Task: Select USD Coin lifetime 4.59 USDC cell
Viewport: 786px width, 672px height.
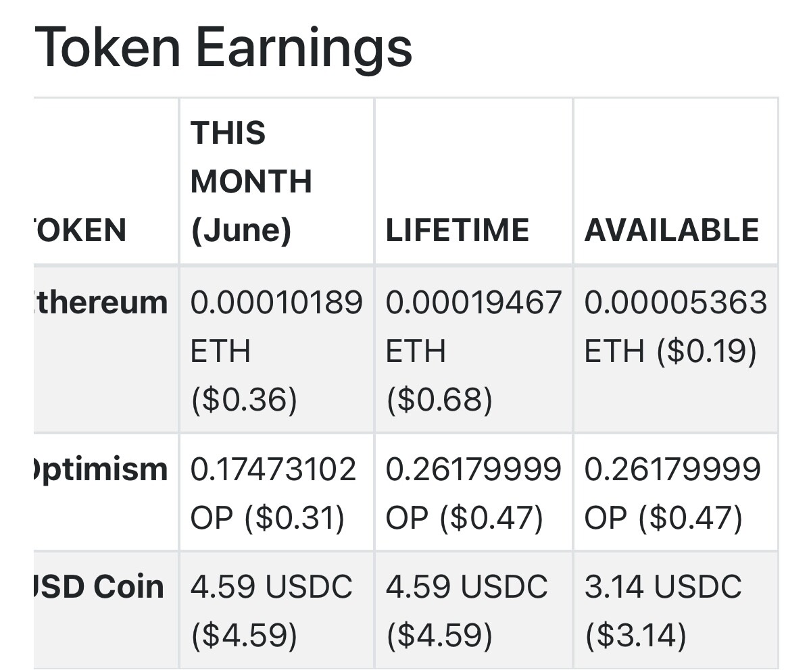Action: click(x=473, y=610)
